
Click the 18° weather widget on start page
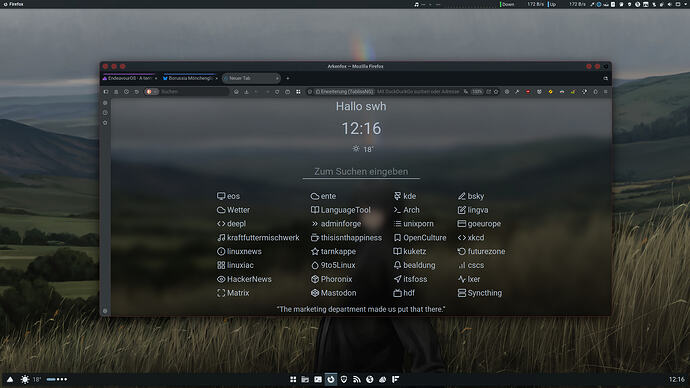[x=363, y=149]
